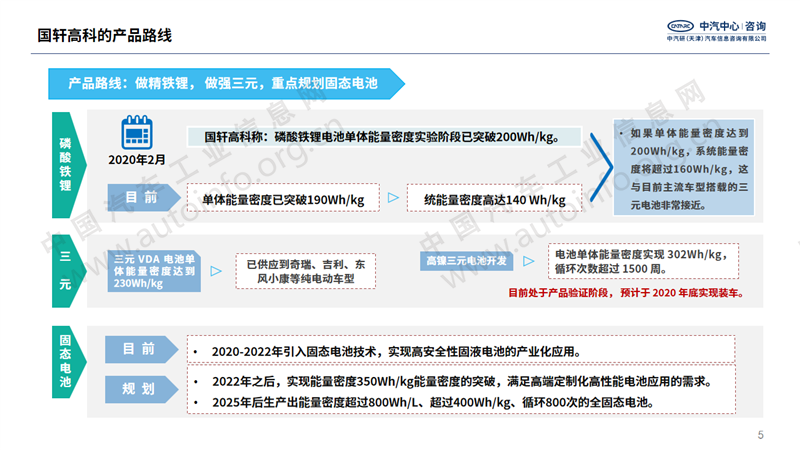Viewport: 800px width, 450px height.
Task: Click the 目前 arrow label in 磷酸铁锂 section
Action: coord(144,197)
